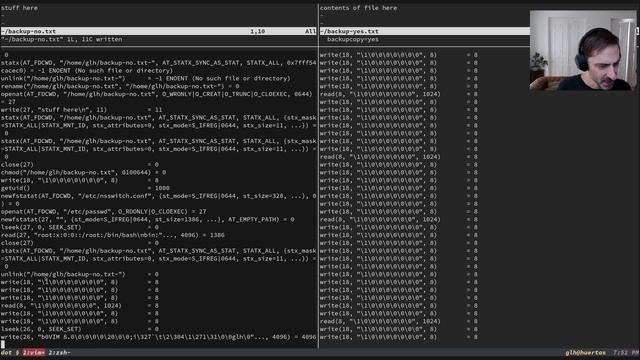This screenshot has height=360, width=640.
Task: Switch to the zsh window in tmux bar
Action: 60,353
